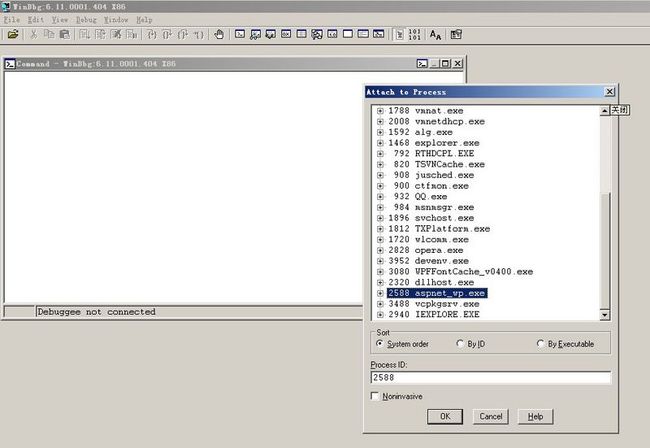Select the 3488 vcpkgsrv.exe process

[434, 304]
